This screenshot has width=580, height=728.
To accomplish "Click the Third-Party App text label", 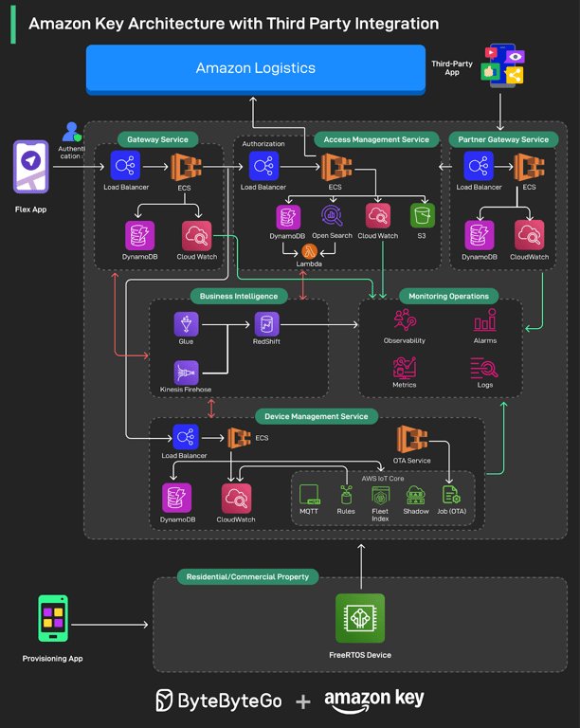I will tap(452, 68).
